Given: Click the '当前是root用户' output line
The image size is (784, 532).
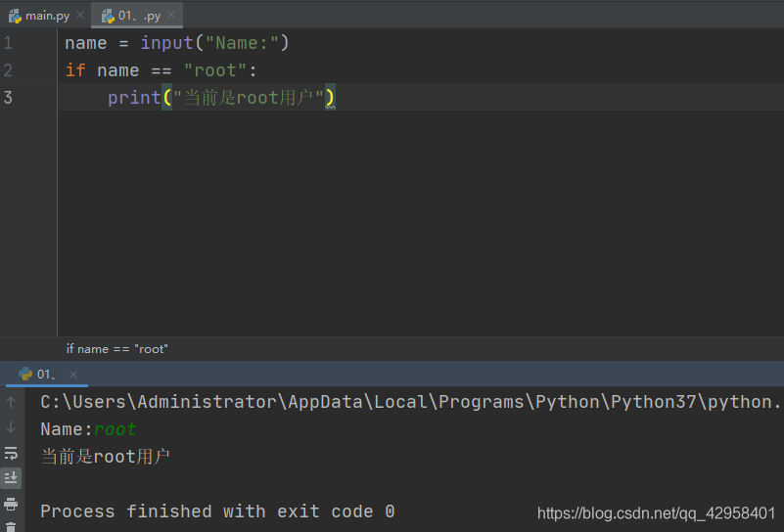Looking at the screenshot, I should tap(106, 456).
